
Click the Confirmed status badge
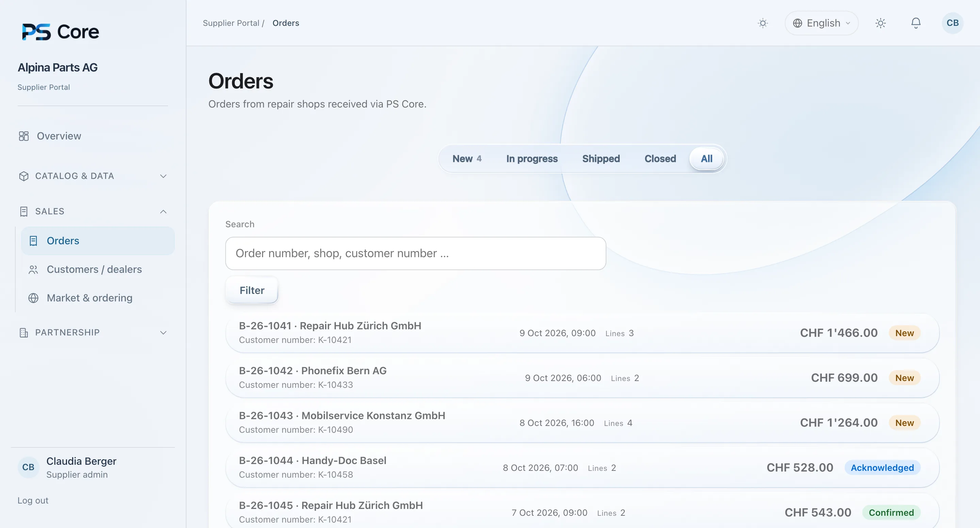pyautogui.click(x=891, y=512)
